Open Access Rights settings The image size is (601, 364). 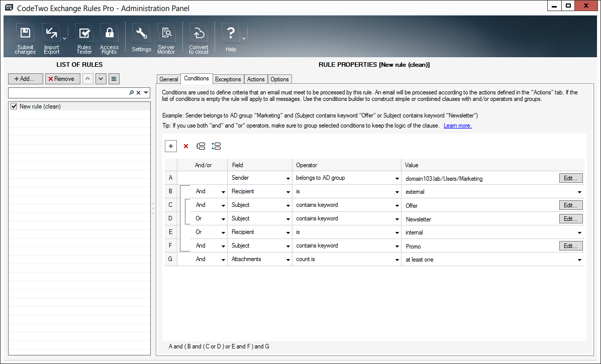tap(109, 40)
